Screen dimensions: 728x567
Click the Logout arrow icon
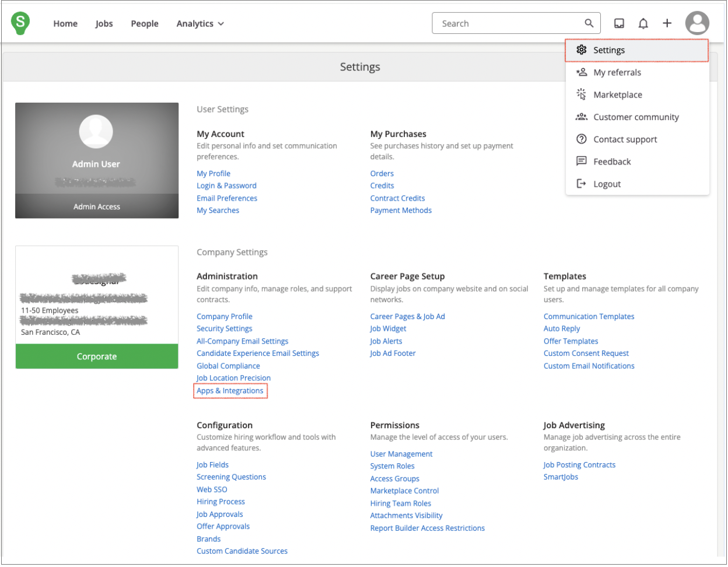click(x=582, y=184)
